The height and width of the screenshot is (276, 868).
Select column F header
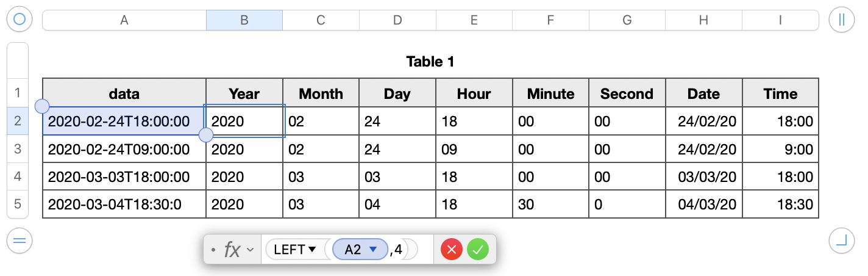point(550,20)
